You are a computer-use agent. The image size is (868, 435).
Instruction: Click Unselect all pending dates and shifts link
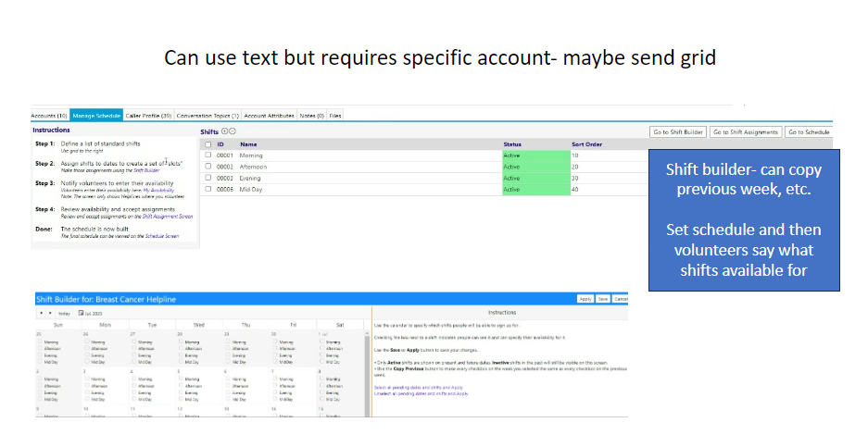pos(421,393)
